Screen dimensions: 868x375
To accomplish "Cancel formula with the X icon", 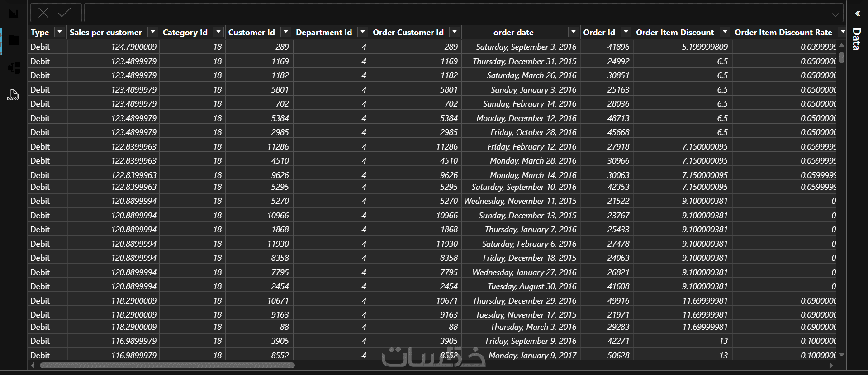I will pos(43,13).
